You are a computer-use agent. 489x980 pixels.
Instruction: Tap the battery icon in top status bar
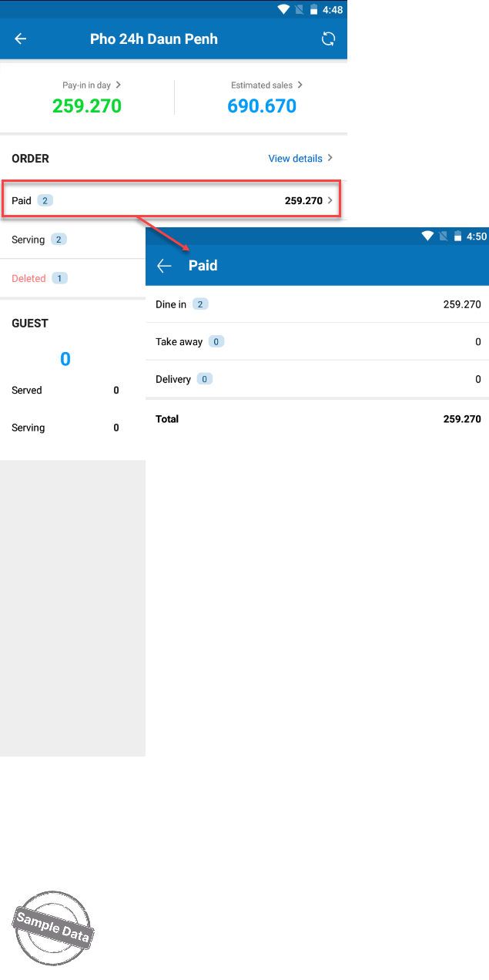click(313, 10)
